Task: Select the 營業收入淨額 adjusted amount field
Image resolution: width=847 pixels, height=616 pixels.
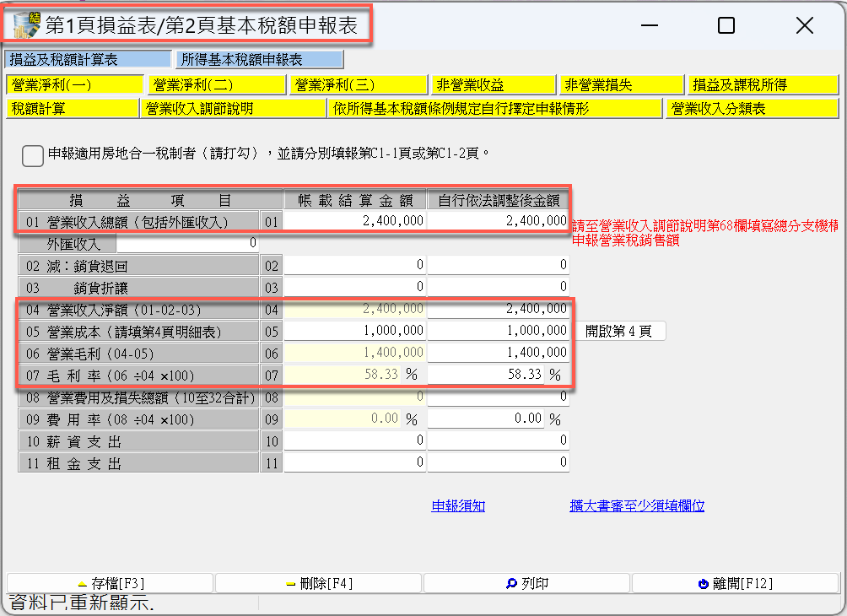Action: point(498,309)
